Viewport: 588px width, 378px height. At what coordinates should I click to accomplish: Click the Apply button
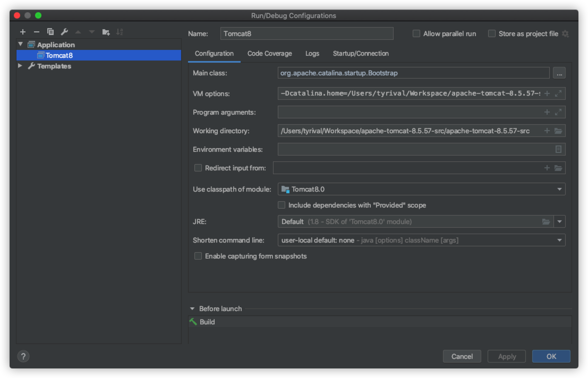[507, 356]
